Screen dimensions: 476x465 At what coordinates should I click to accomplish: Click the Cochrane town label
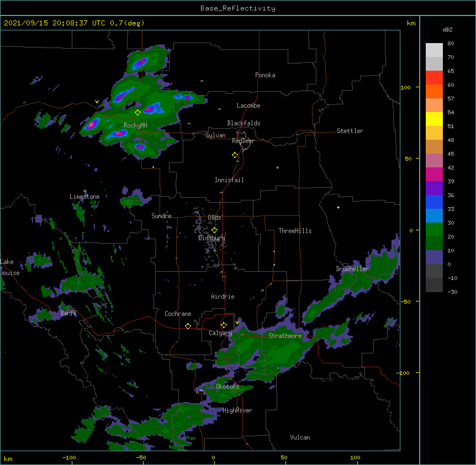(178, 314)
